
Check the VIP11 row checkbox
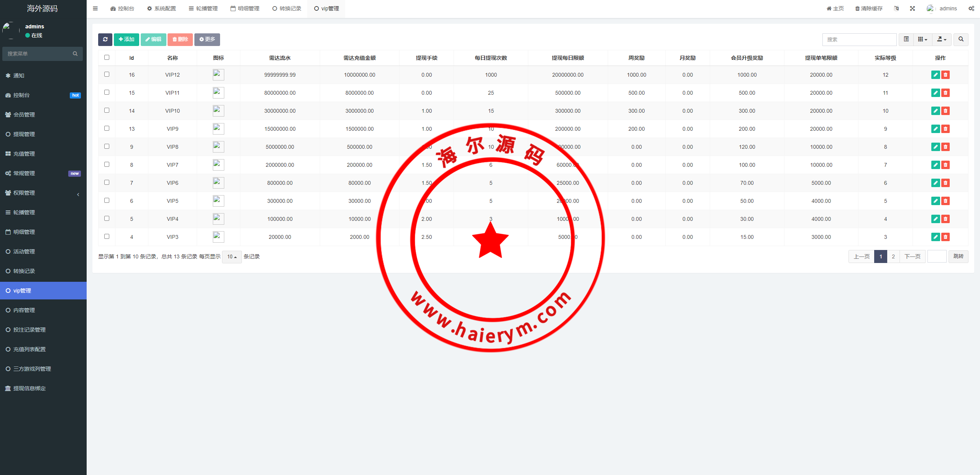[x=107, y=92]
